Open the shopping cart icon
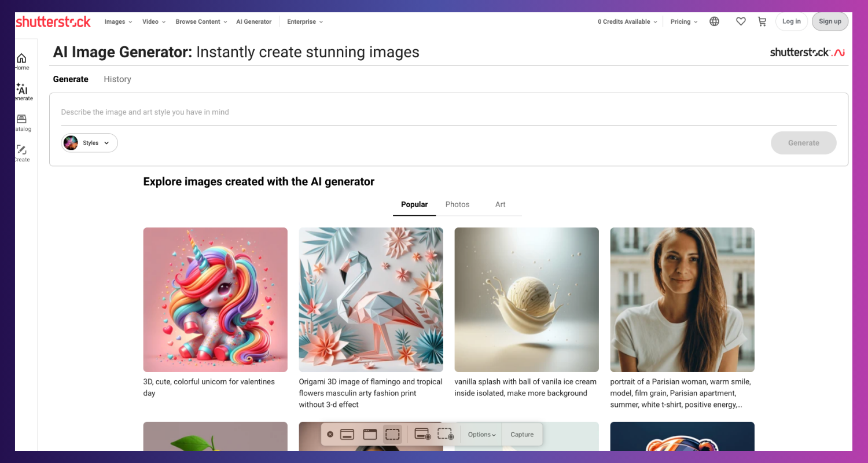 pyautogui.click(x=762, y=21)
